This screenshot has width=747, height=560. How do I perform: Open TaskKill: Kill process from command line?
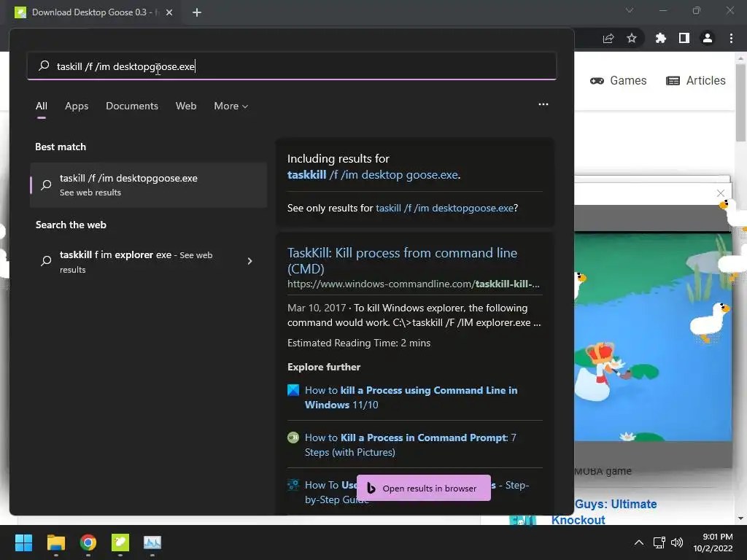(402, 260)
